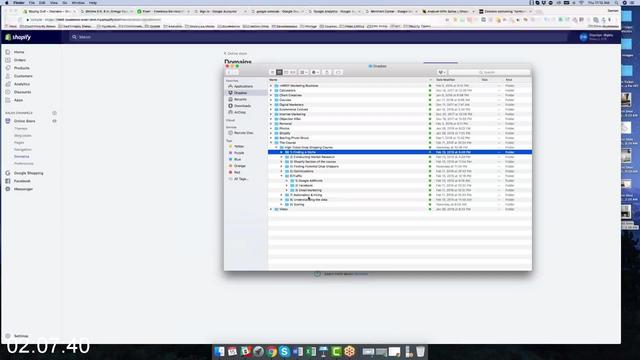640x360 pixels.
Task: Open Analytics in Shopify sidebar
Action: [22, 84]
